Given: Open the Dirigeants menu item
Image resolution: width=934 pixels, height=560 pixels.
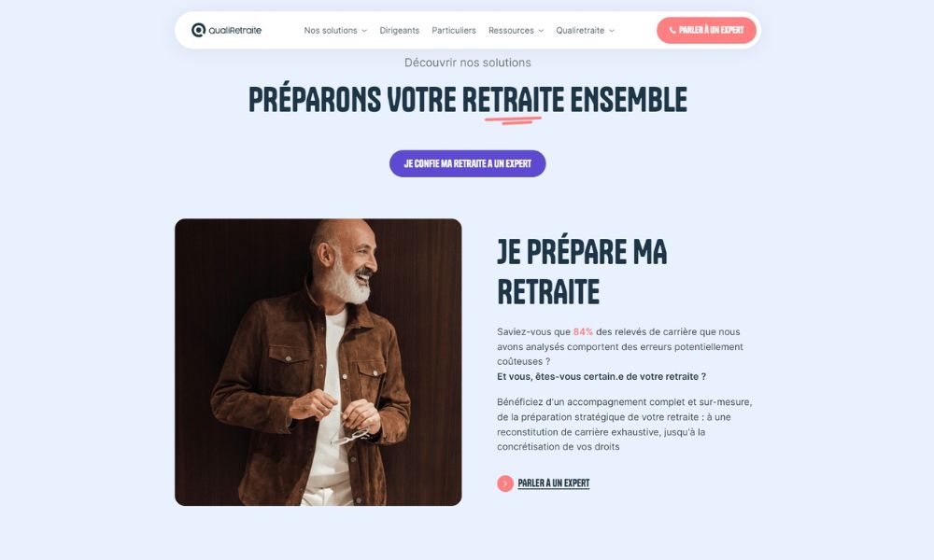Looking at the screenshot, I should pyautogui.click(x=399, y=31).
